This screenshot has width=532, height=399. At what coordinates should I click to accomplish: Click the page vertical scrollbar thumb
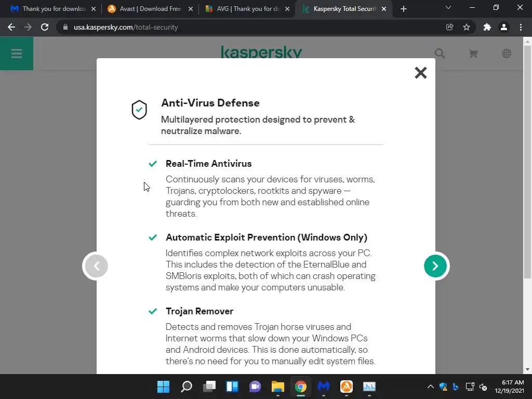[527, 162]
